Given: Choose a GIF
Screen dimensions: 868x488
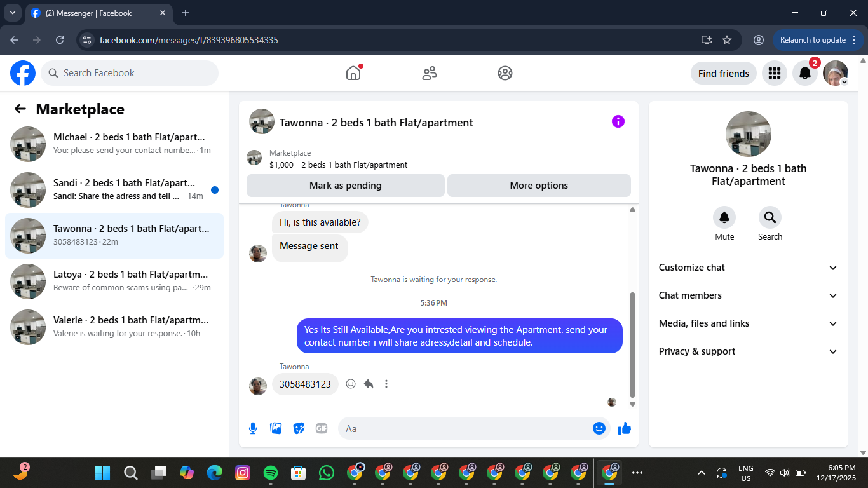Looking at the screenshot, I should [322, 428].
